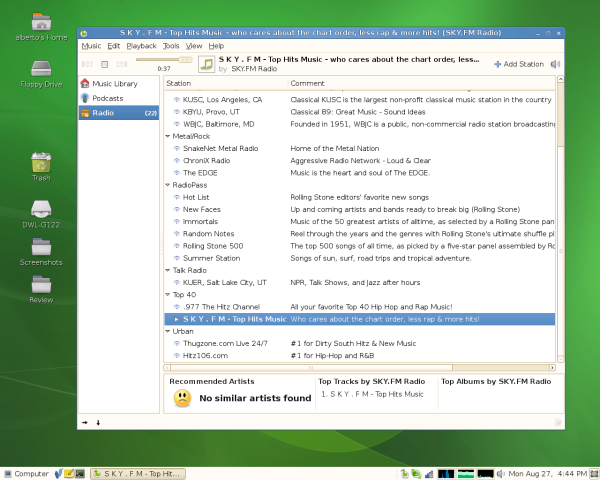Select .977 The Hitz Channel station
The width and height of the screenshot is (600, 480).
click(x=360, y=307)
